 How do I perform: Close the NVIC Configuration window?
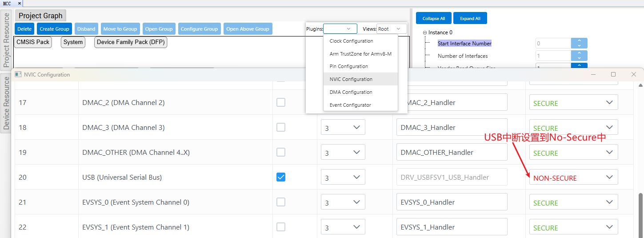[634, 74]
